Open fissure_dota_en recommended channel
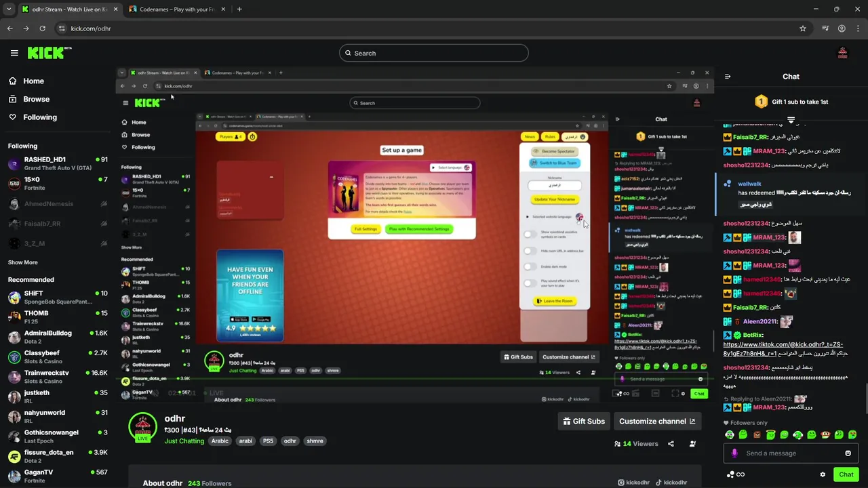The width and height of the screenshot is (868, 488). point(58,456)
